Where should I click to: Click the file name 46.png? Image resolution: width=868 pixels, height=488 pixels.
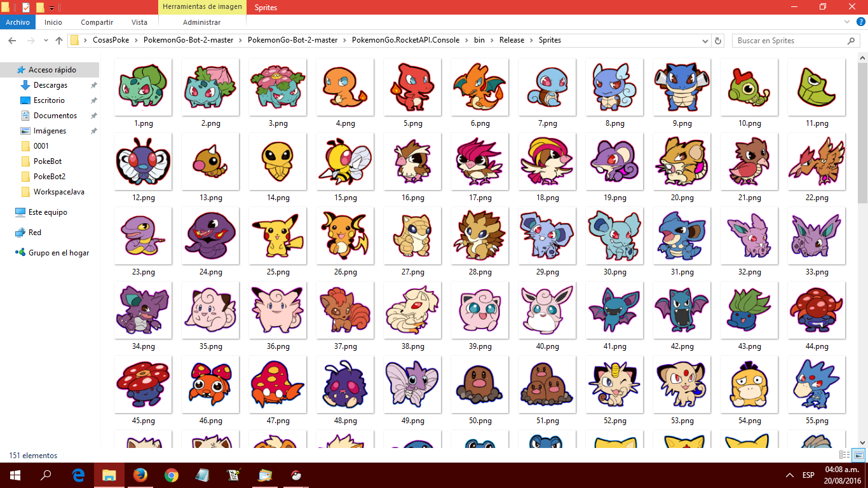210,421
